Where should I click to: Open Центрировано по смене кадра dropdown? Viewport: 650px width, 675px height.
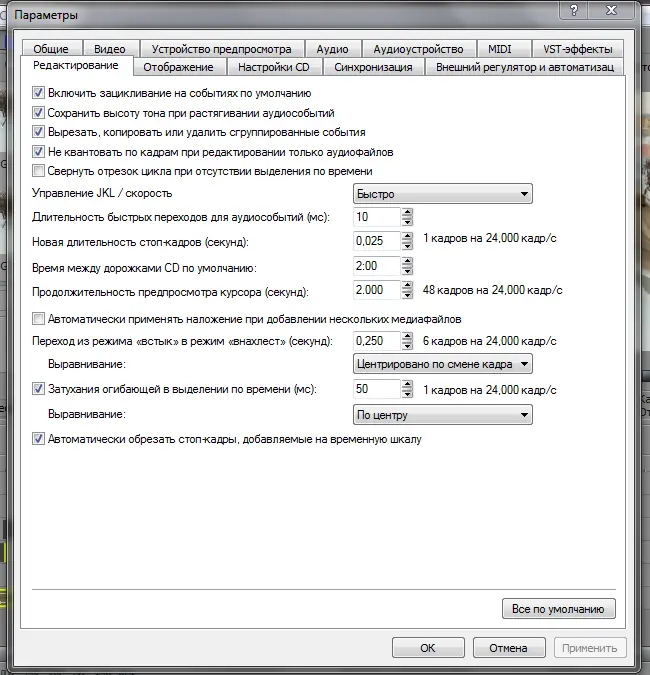click(443, 364)
